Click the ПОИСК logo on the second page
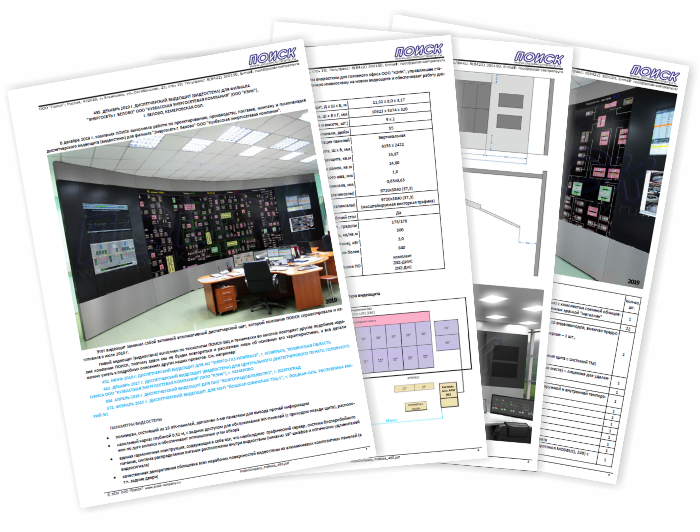Viewport: 700px width, 532px height. pyautogui.click(x=419, y=50)
